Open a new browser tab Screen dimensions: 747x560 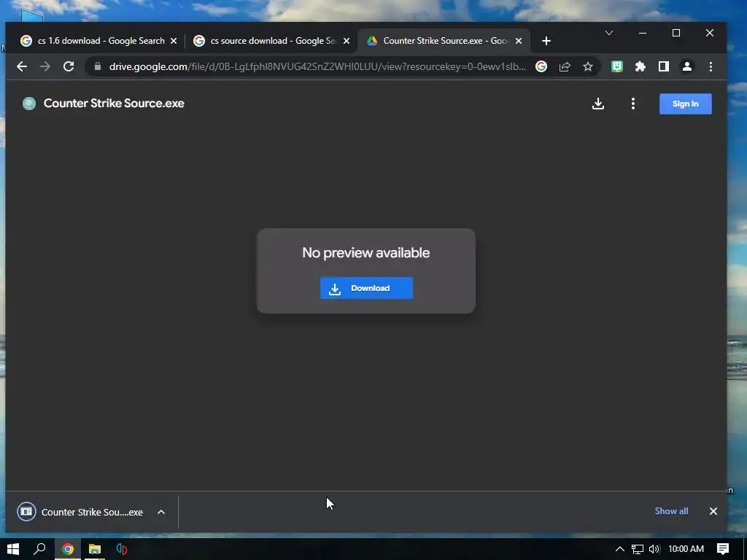pyautogui.click(x=546, y=41)
